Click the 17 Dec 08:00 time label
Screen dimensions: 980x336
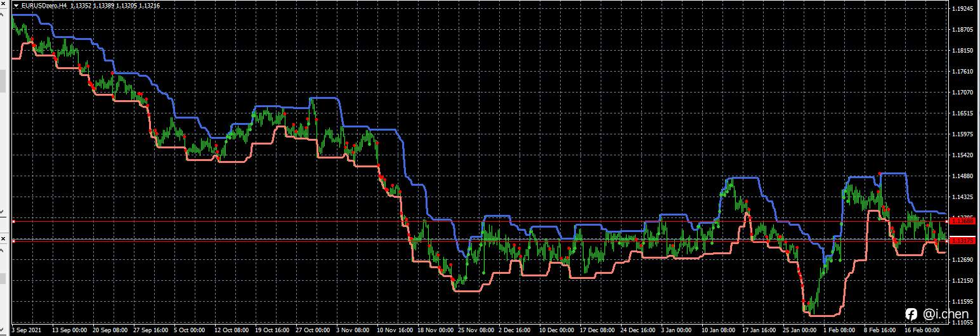point(598,330)
